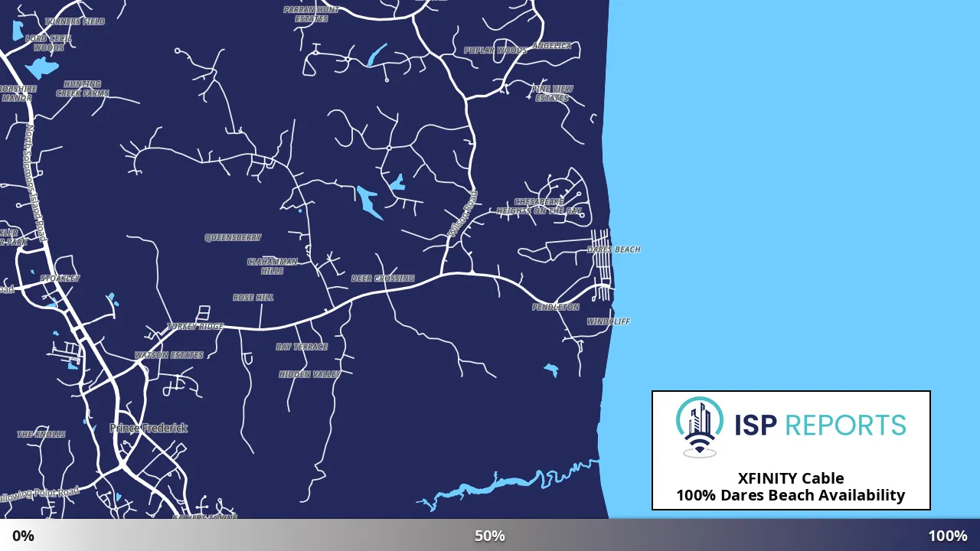Click the Angelica map label
Screen dimensions: 980x551
pos(552,46)
